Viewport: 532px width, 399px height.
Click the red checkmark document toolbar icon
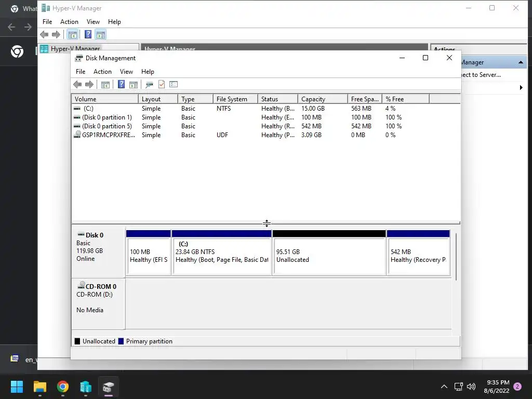tap(162, 84)
